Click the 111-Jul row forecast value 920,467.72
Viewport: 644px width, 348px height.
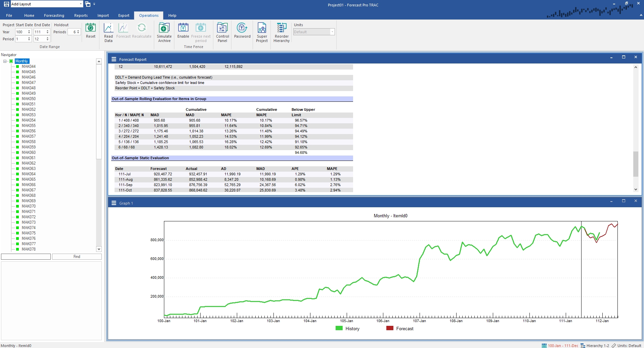tap(163, 174)
